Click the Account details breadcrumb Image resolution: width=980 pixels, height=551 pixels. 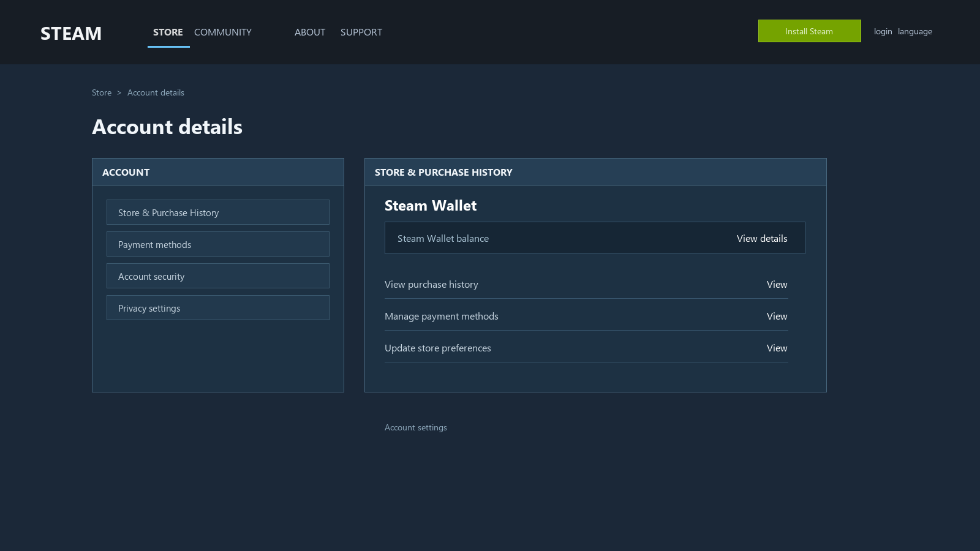[x=156, y=92]
